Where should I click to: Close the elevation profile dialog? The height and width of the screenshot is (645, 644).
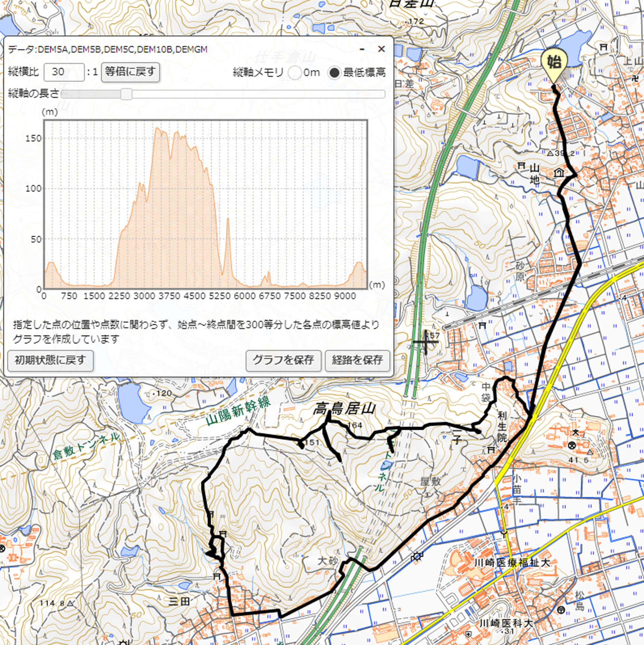[381, 49]
